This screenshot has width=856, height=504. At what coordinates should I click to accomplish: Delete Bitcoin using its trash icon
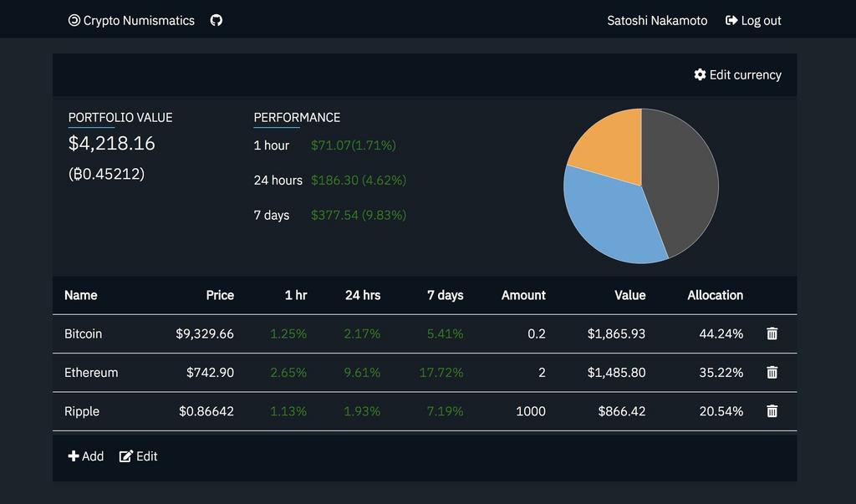coord(772,333)
